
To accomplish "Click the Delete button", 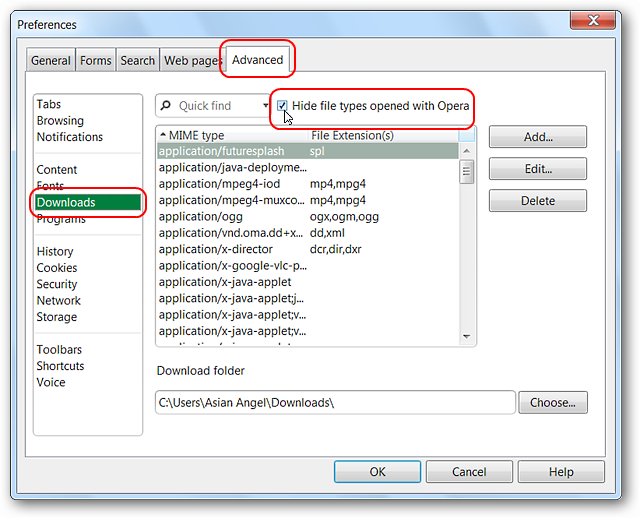I will [538, 200].
